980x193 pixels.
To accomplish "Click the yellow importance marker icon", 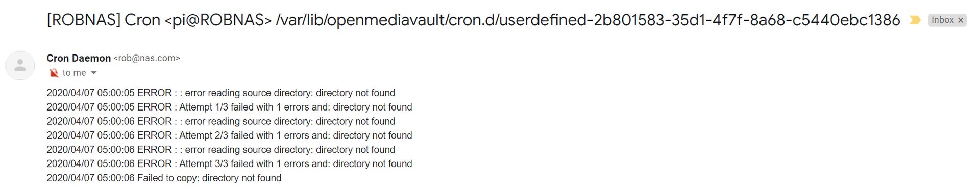I will click(915, 20).
